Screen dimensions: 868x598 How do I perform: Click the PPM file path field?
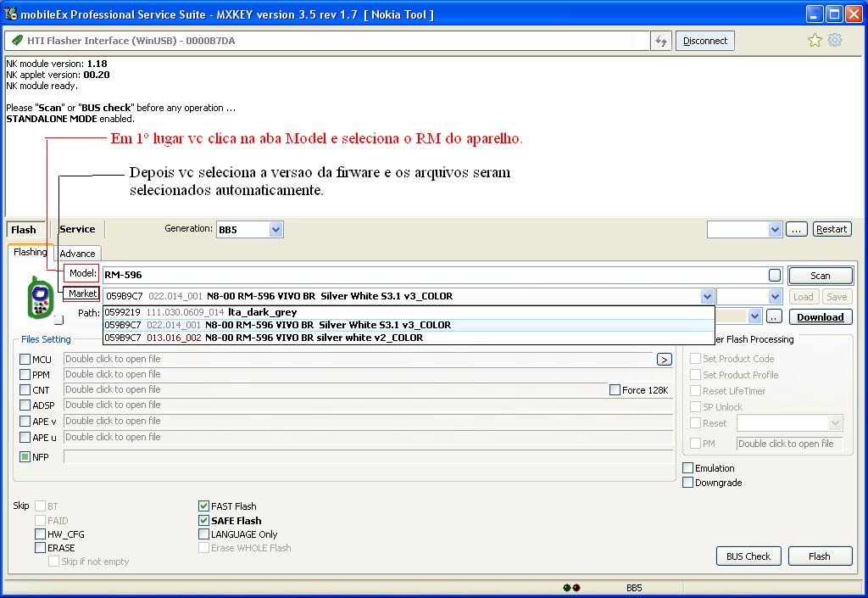tap(368, 375)
